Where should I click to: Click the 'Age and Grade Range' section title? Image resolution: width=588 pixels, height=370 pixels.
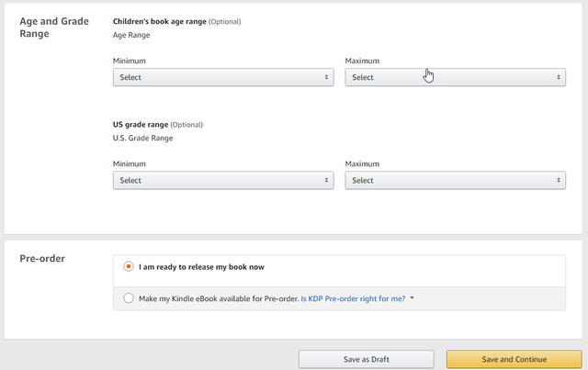[54, 28]
